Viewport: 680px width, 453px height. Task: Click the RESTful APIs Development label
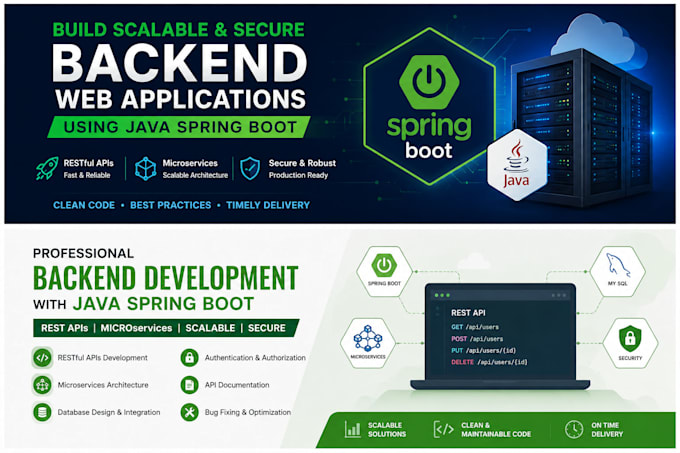pyautogui.click(x=103, y=358)
